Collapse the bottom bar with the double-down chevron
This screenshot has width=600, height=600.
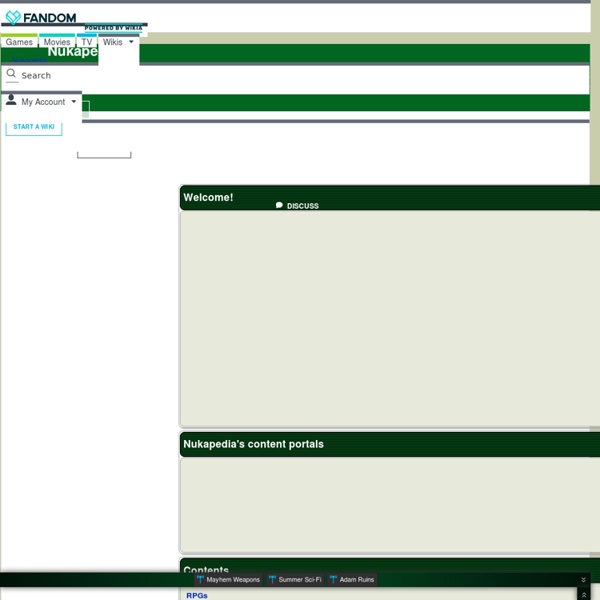pos(583,580)
